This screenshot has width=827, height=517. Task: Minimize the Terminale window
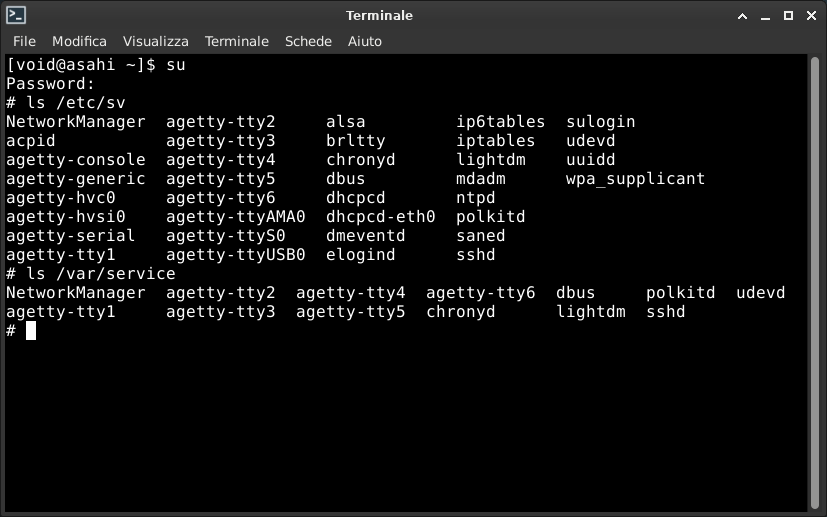tap(765, 16)
